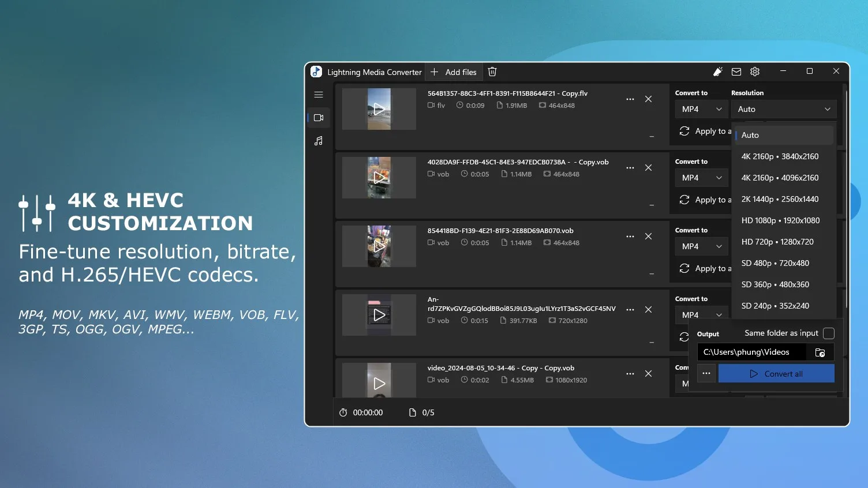Play the Copy.flv video thumbnail
This screenshot has width=868, height=488.
coord(379,109)
